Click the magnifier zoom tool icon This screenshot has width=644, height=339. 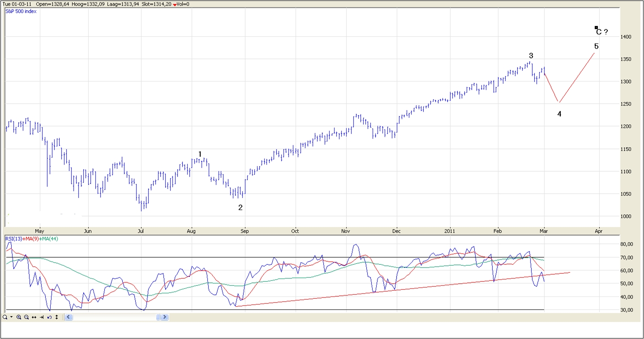tap(4, 317)
